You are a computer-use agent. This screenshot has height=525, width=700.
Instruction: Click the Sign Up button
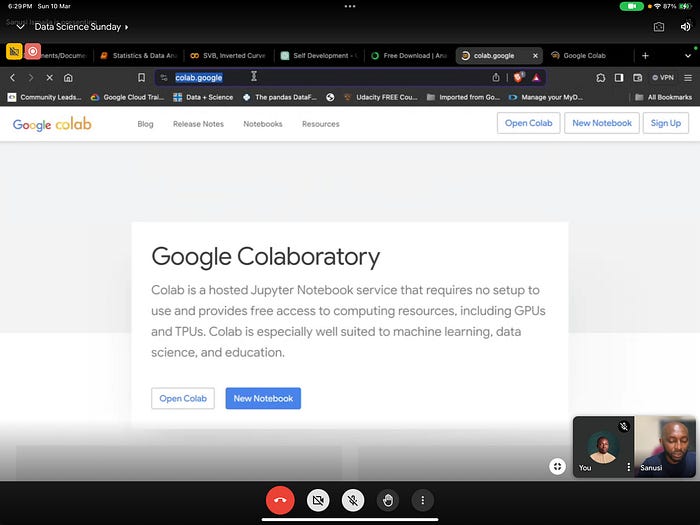click(666, 123)
